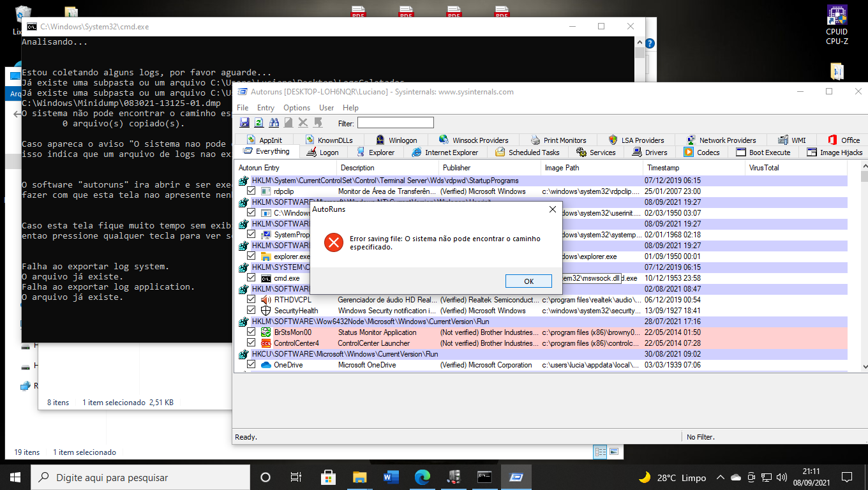Open File Explorer from the taskbar
Viewport: 868px width, 490px height.
(x=359, y=477)
